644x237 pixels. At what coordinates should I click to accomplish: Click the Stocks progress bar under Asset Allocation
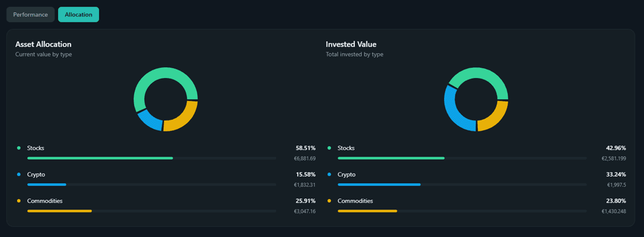[x=151, y=158]
